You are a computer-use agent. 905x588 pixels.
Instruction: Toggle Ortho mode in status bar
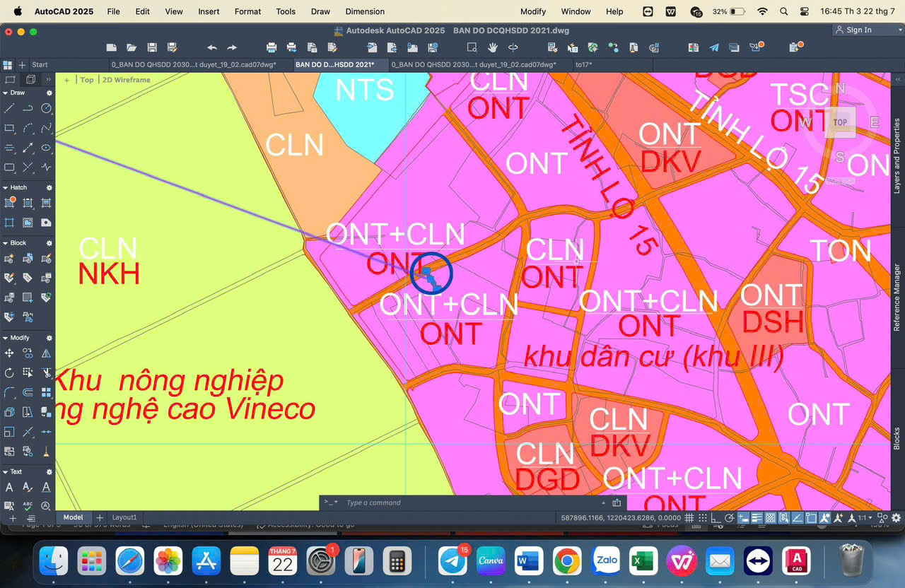click(x=716, y=518)
